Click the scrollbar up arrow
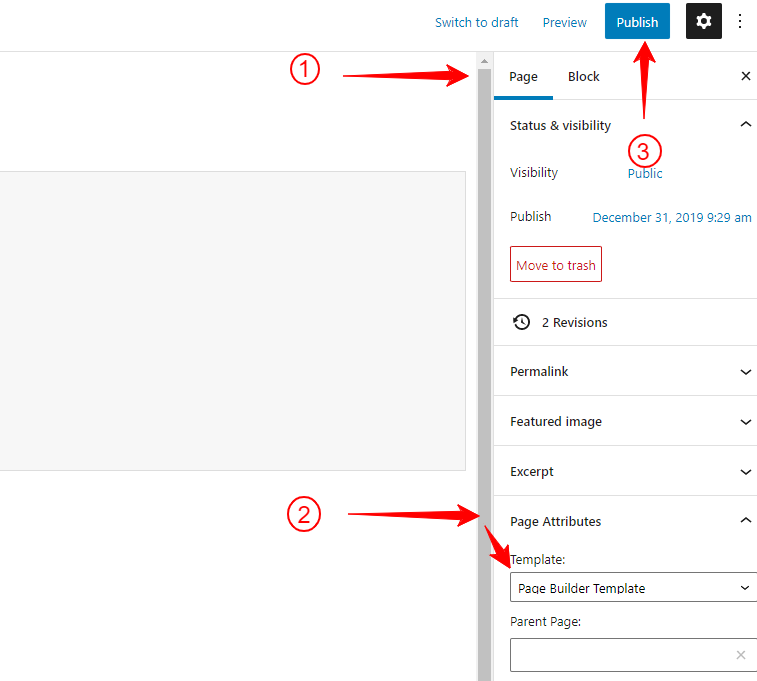Screen dimensions: 757x681 (x=484, y=61)
